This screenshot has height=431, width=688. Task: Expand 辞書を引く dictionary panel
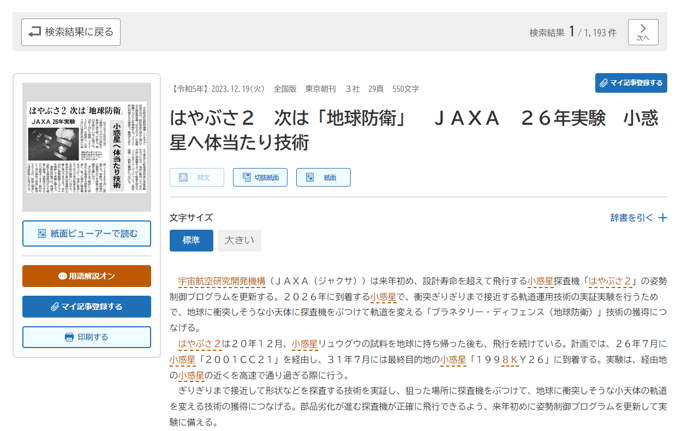click(631, 217)
